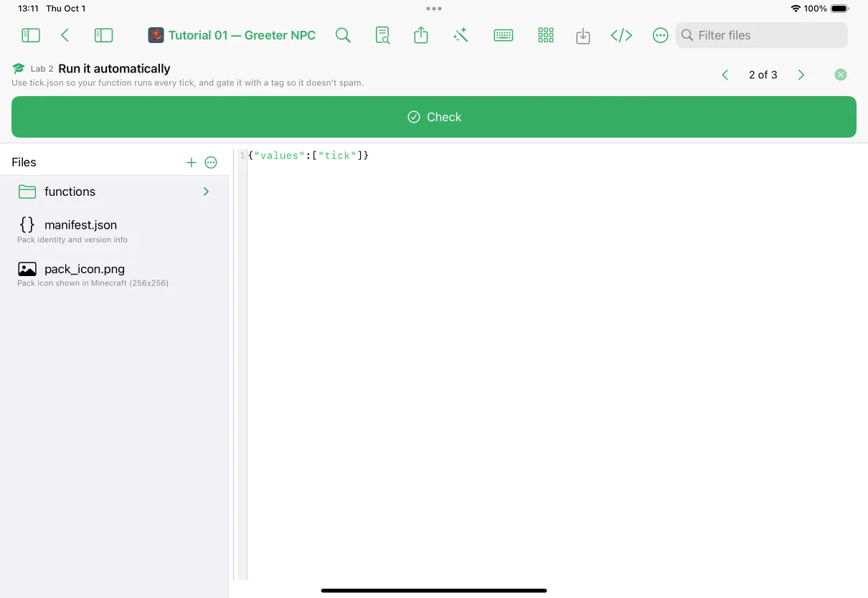
Task: Click line number 1 in the gutter
Action: pos(242,156)
